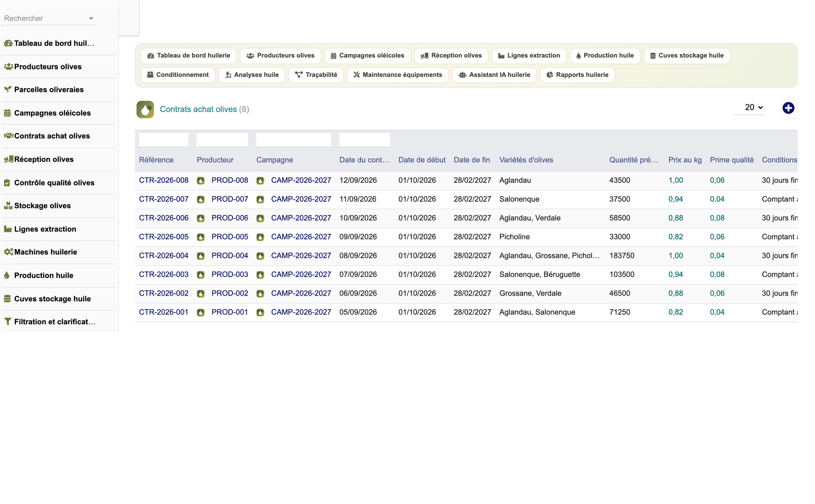Open the Campagnes oléicoles top tab
The height and width of the screenshot is (504, 815).
tap(367, 56)
